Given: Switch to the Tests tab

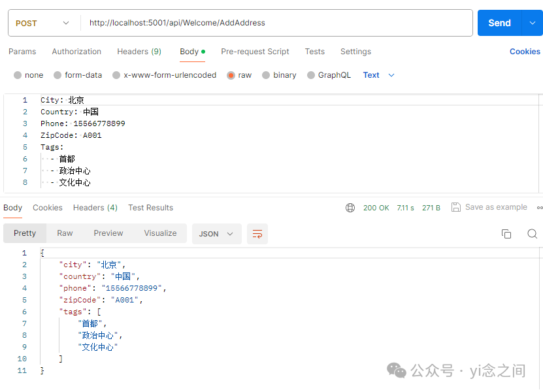Looking at the screenshot, I should pyautogui.click(x=315, y=52).
